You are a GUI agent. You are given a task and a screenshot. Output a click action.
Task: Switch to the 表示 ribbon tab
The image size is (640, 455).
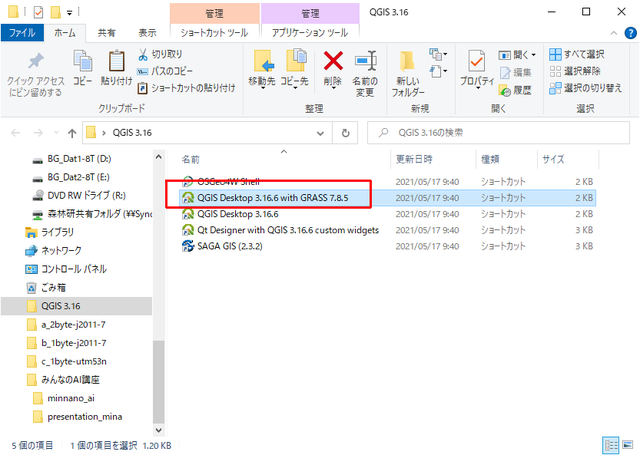pos(147,33)
